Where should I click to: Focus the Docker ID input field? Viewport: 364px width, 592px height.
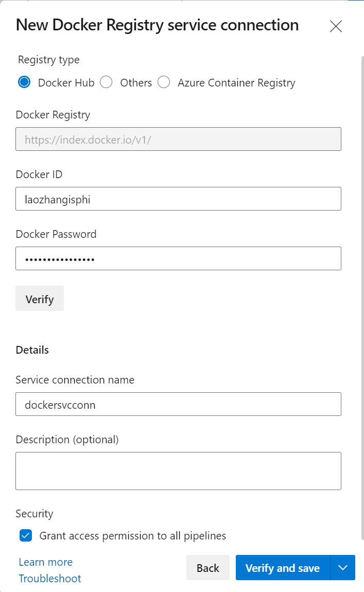click(178, 199)
